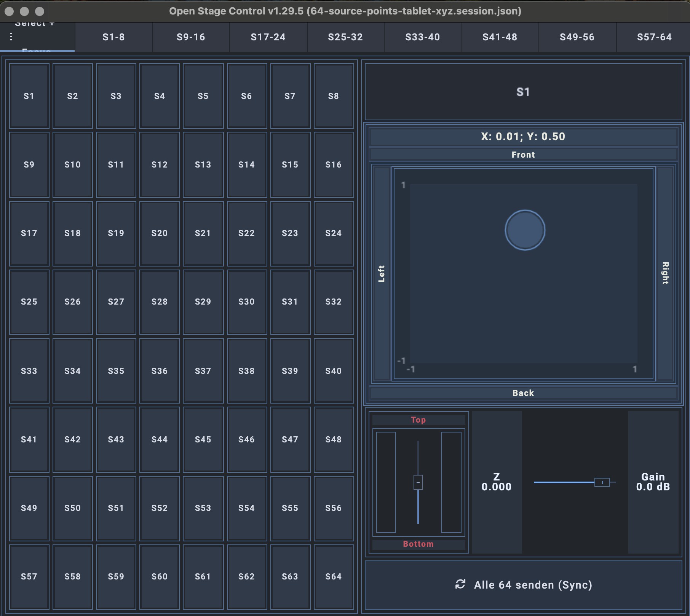Select source S37
Viewport: 690px width, 616px height.
(x=203, y=370)
